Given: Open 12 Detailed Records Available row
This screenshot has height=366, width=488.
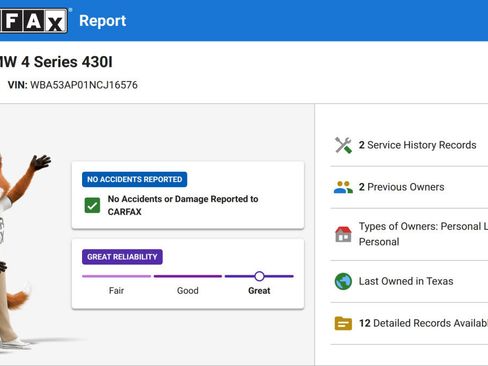Looking at the screenshot, I should point(409,323).
